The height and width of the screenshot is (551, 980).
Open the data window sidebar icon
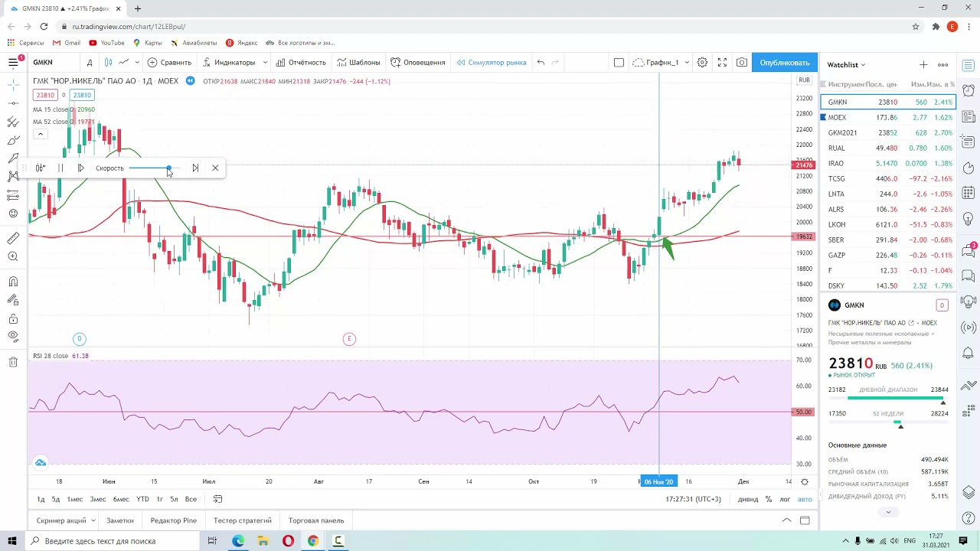pyautogui.click(x=969, y=142)
